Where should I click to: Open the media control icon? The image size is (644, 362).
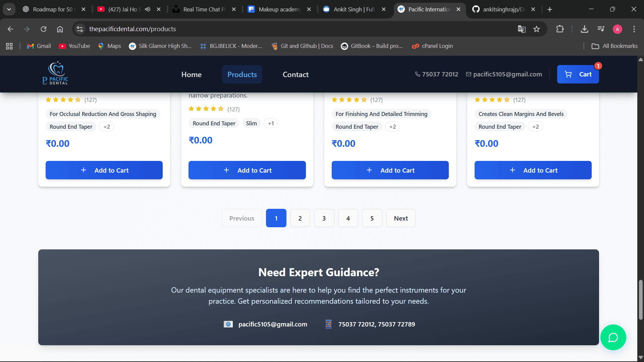pos(601,29)
